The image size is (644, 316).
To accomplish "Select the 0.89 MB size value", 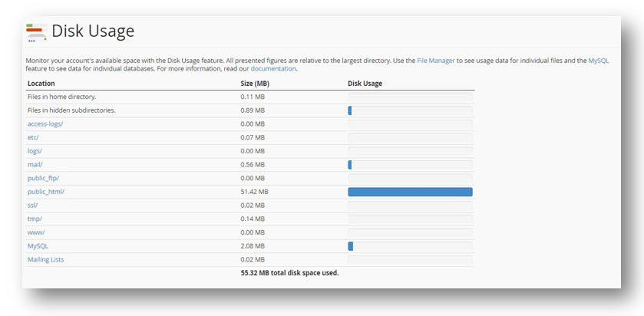I will [253, 110].
